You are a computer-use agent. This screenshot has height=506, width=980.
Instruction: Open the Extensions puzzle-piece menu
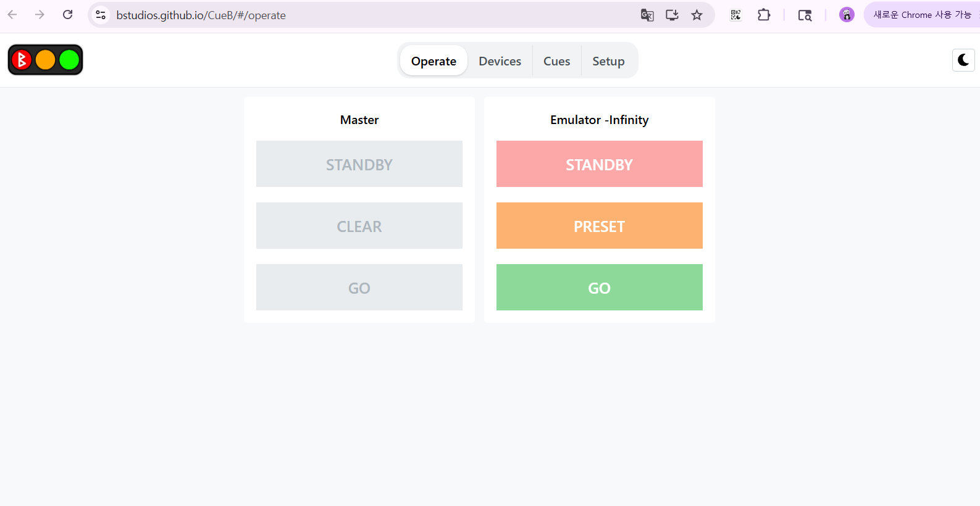tap(764, 15)
